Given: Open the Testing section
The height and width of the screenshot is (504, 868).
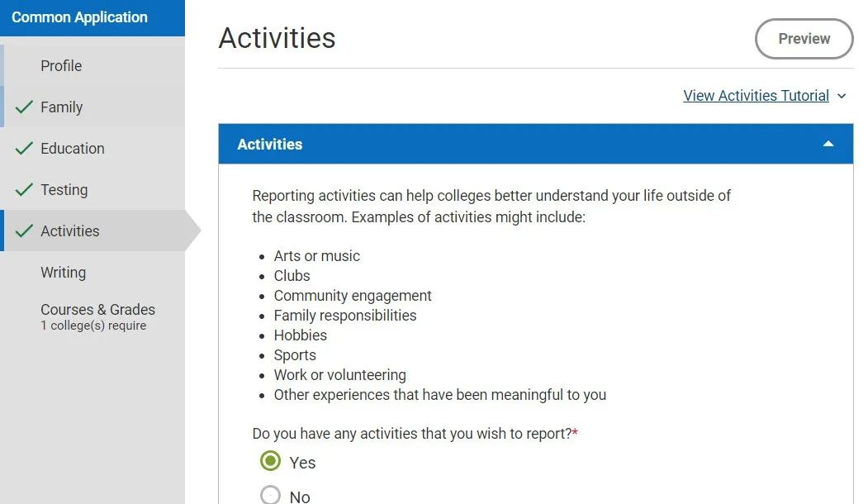Looking at the screenshot, I should (64, 190).
